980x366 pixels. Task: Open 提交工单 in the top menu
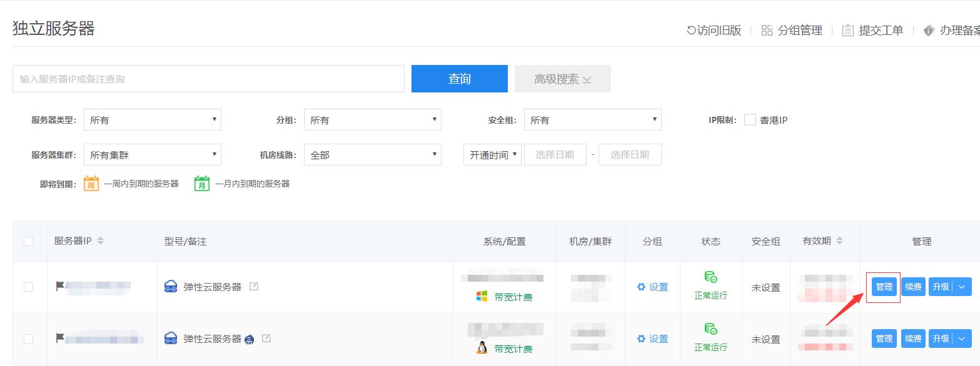[x=873, y=31]
